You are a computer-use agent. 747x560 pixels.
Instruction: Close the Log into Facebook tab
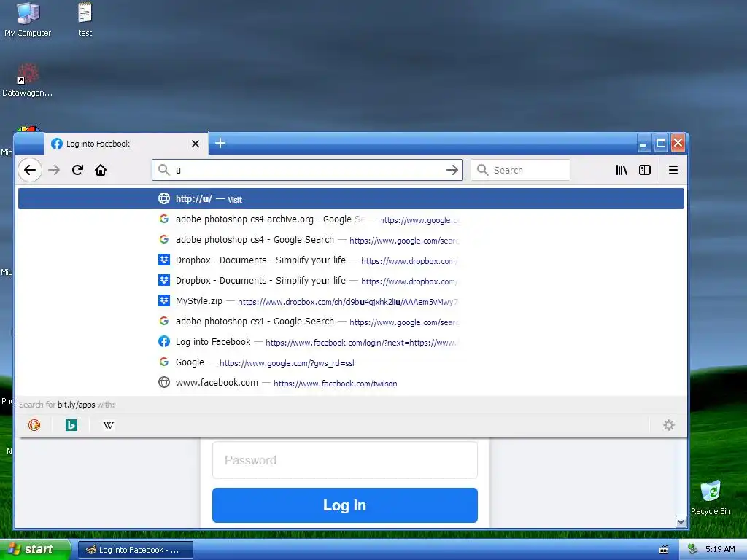[x=196, y=144]
